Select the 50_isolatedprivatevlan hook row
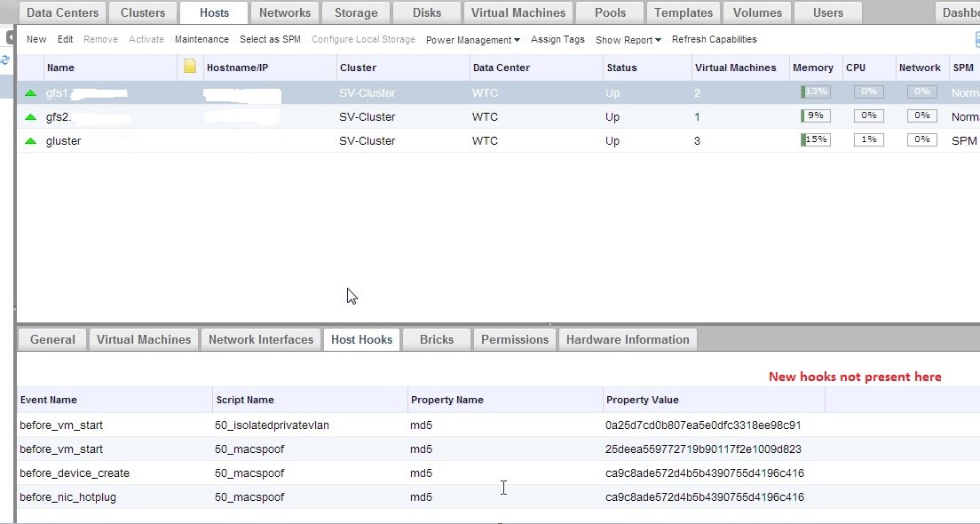 272,425
